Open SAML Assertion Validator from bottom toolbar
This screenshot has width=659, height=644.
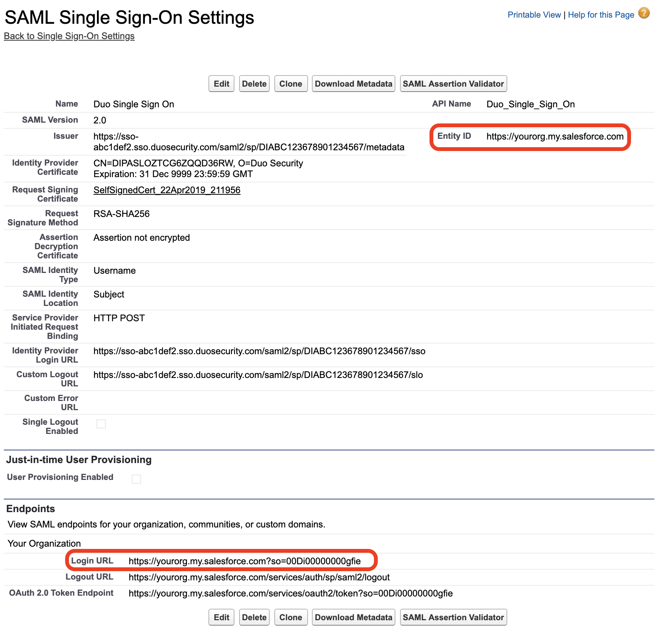point(453,617)
